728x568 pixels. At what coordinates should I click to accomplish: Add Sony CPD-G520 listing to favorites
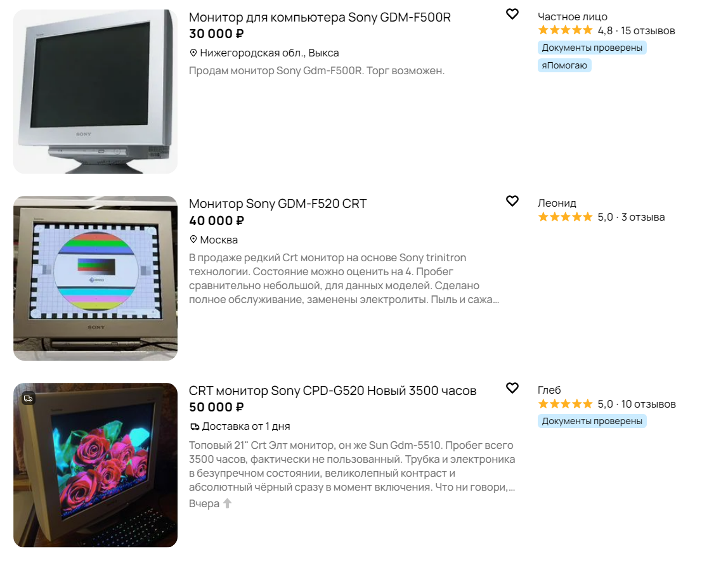pyautogui.click(x=512, y=388)
